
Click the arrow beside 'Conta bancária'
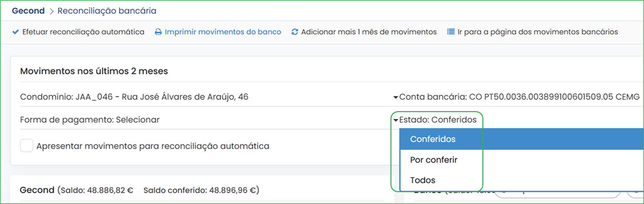click(396, 97)
